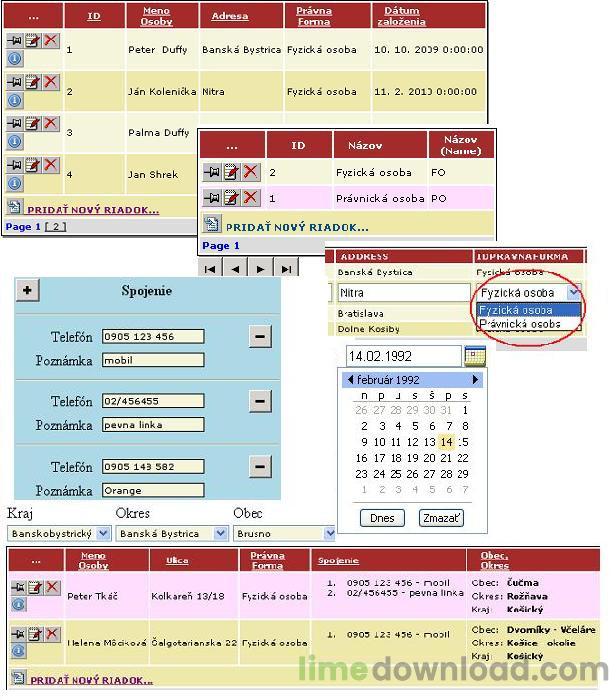Click the Poznámka field containing mobil

pos(153,360)
